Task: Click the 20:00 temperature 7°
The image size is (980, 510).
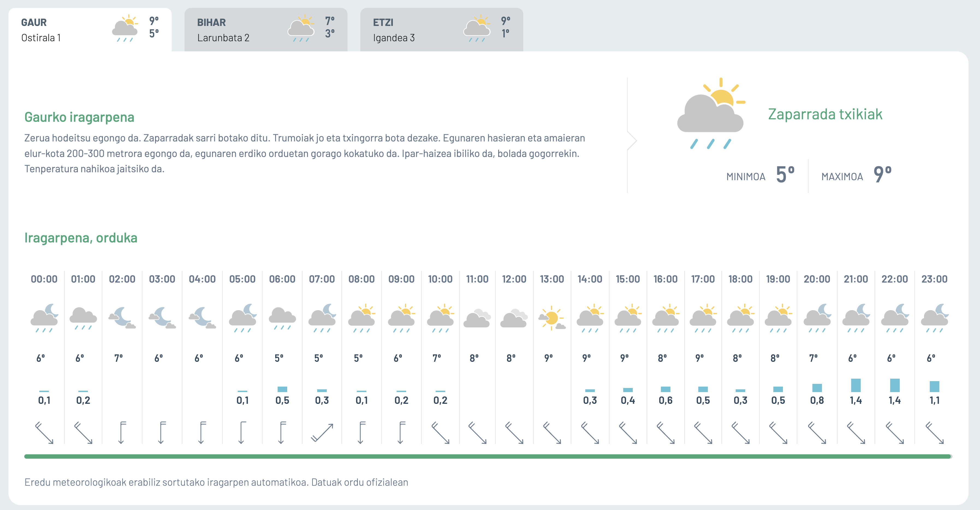Action: (x=813, y=358)
